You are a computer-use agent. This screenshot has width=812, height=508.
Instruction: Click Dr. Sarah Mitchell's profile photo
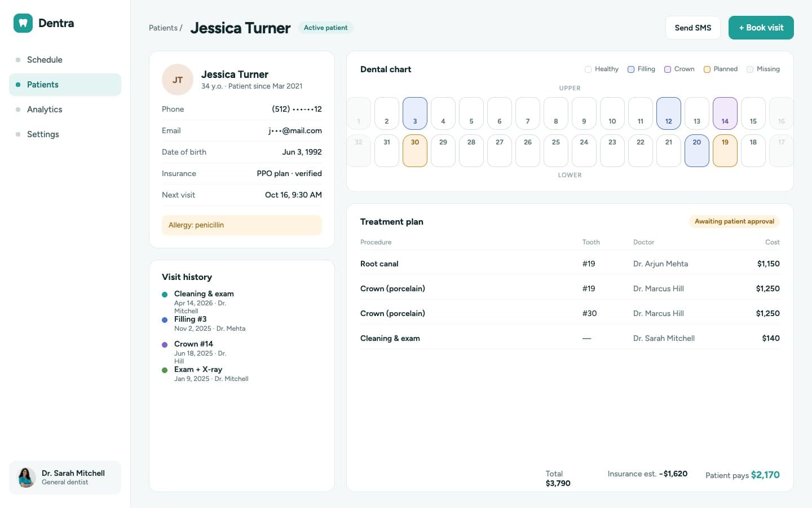point(26,478)
